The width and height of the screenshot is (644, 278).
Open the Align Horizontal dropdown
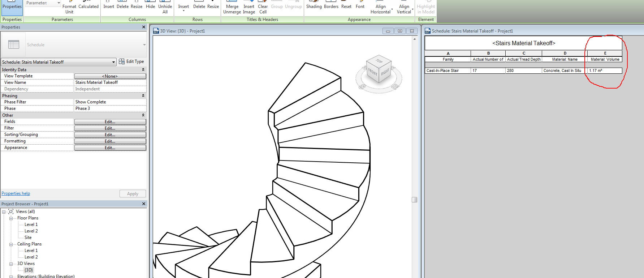coord(381,8)
